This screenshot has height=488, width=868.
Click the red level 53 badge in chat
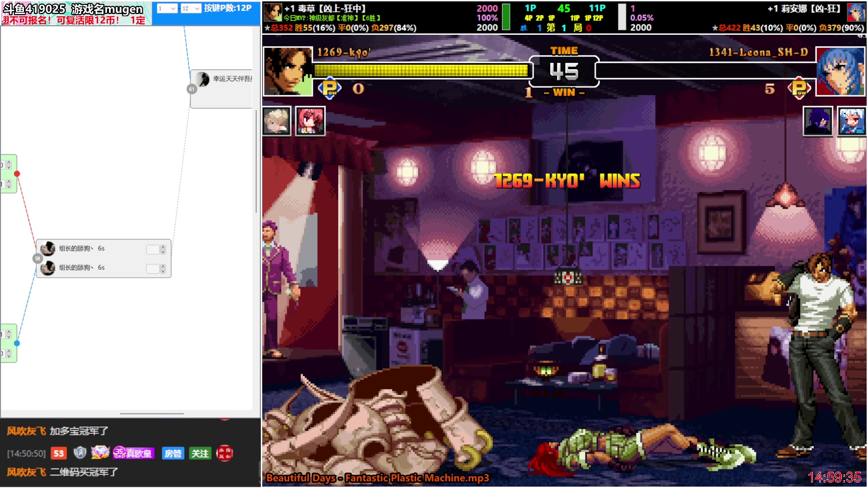point(59,453)
